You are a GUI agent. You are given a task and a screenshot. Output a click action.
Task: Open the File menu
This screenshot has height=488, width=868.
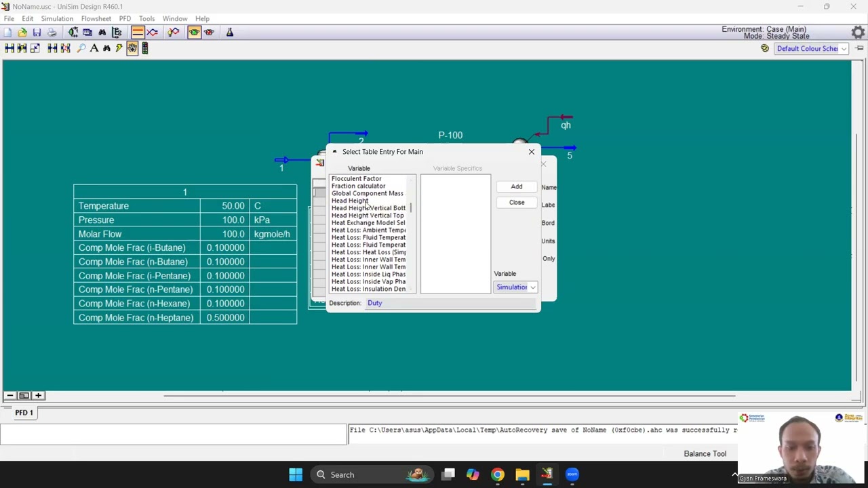(9, 18)
